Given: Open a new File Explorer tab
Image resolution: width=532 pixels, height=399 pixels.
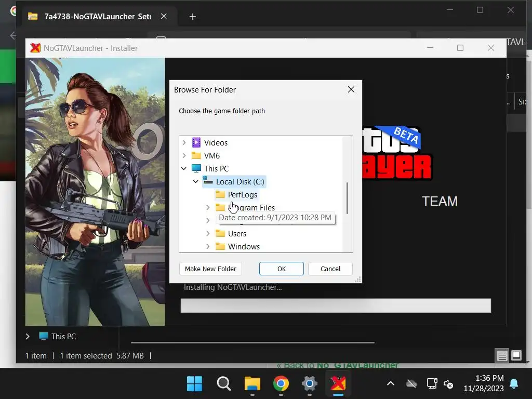Looking at the screenshot, I should point(192,17).
